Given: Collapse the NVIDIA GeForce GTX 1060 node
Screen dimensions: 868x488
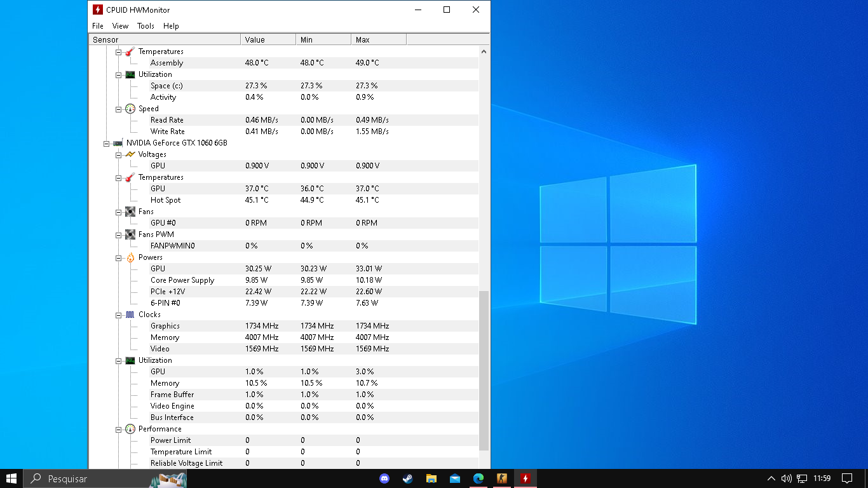Looking at the screenshot, I should click(107, 144).
